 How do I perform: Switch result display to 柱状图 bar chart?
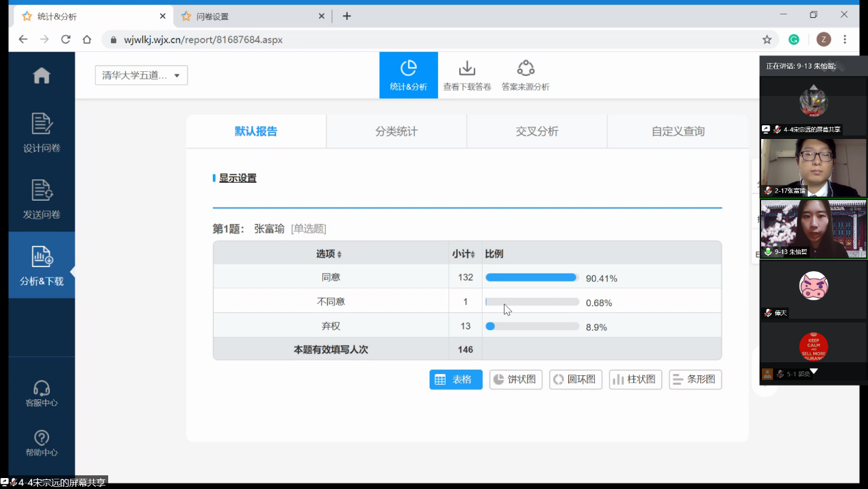pyautogui.click(x=635, y=379)
